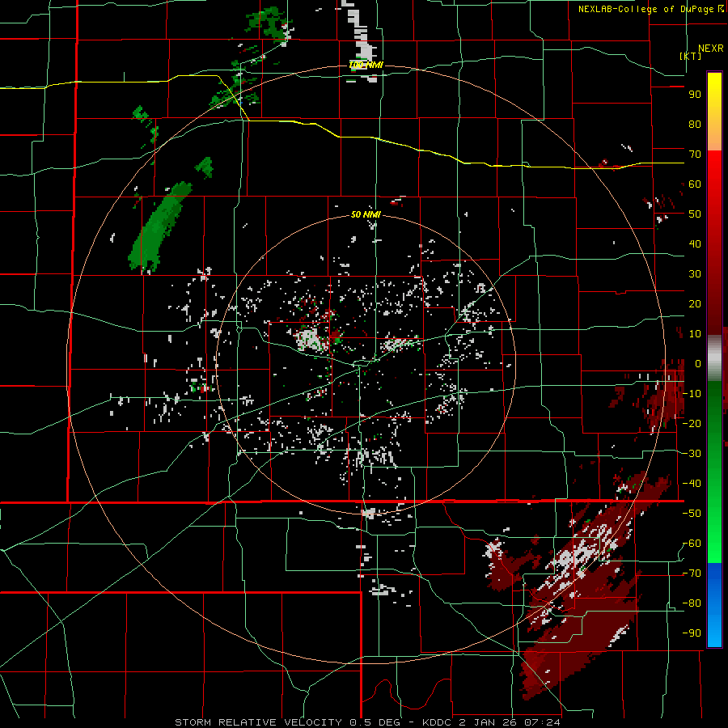The width and height of the screenshot is (728, 728).
Task: Click the NEXLAB-College of DuPage label
Action: pos(647,8)
